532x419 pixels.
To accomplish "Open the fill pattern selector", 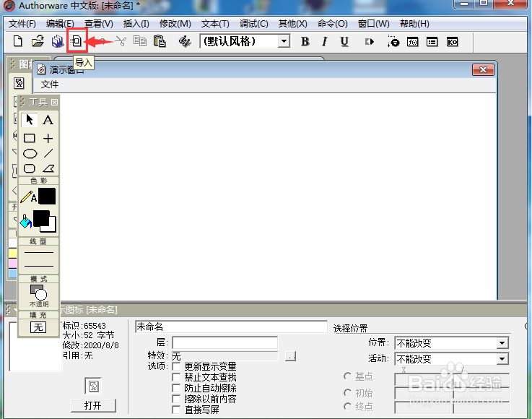I will 38,327.
